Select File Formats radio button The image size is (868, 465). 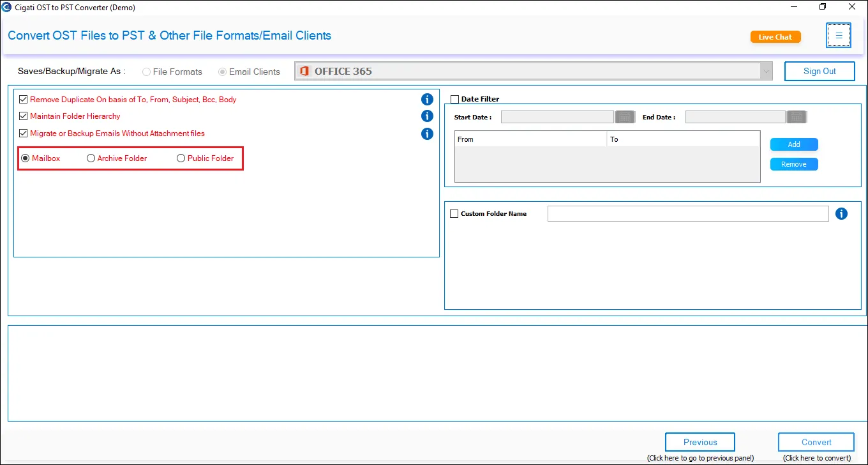coord(147,72)
